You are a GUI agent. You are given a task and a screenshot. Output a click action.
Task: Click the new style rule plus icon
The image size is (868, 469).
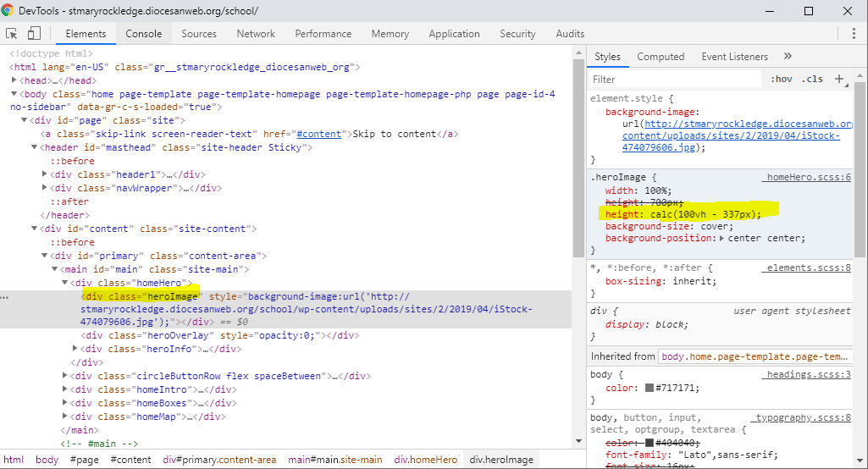tap(839, 79)
